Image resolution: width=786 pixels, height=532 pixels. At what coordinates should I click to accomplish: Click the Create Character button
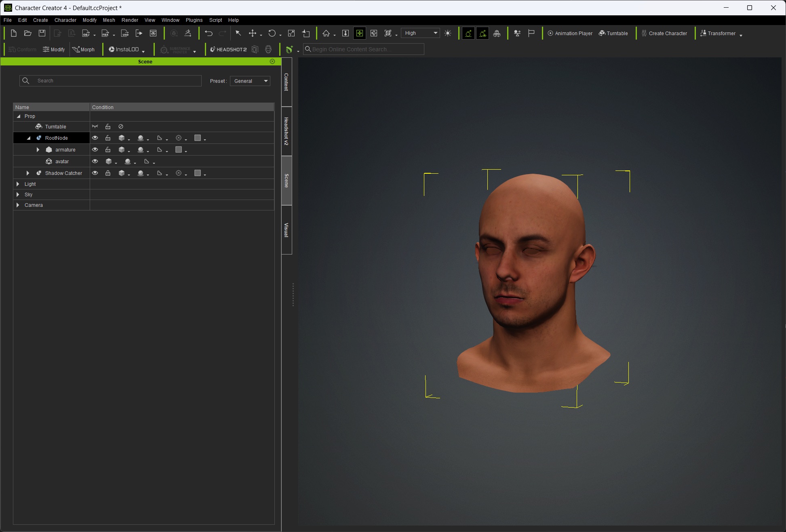click(664, 33)
